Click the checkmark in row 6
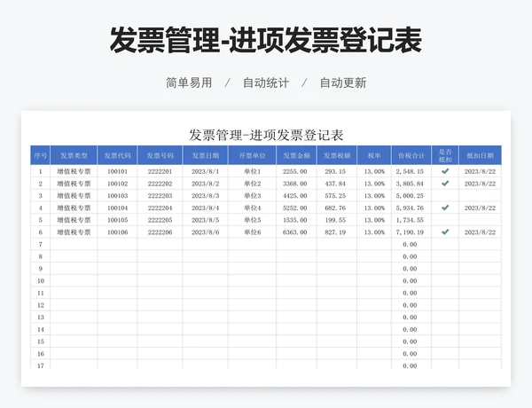The width and height of the screenshot is (532, 408). 445,231
